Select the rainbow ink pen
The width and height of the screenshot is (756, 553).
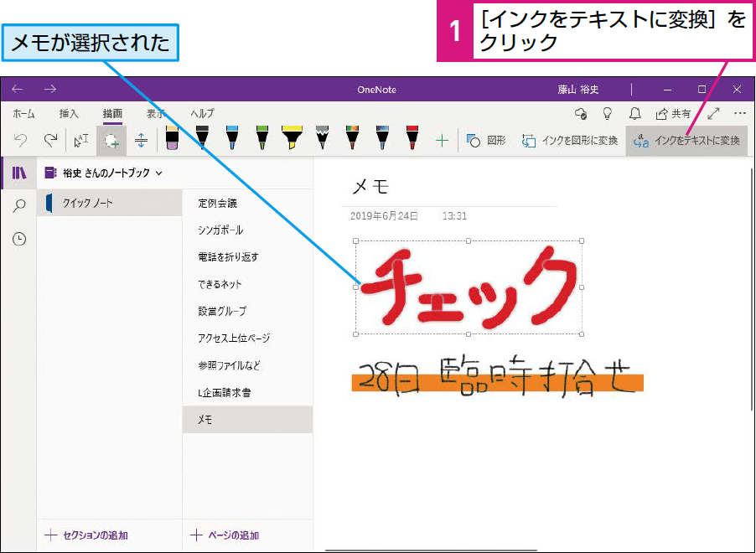coord(353,138)
